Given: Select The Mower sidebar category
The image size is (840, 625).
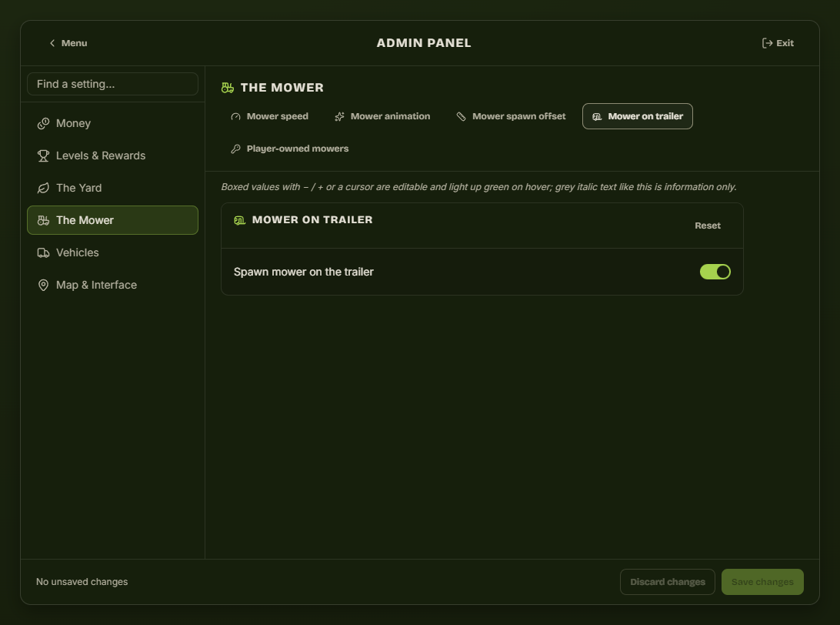Looking at the screenshot, I should (x=112, y=220).
